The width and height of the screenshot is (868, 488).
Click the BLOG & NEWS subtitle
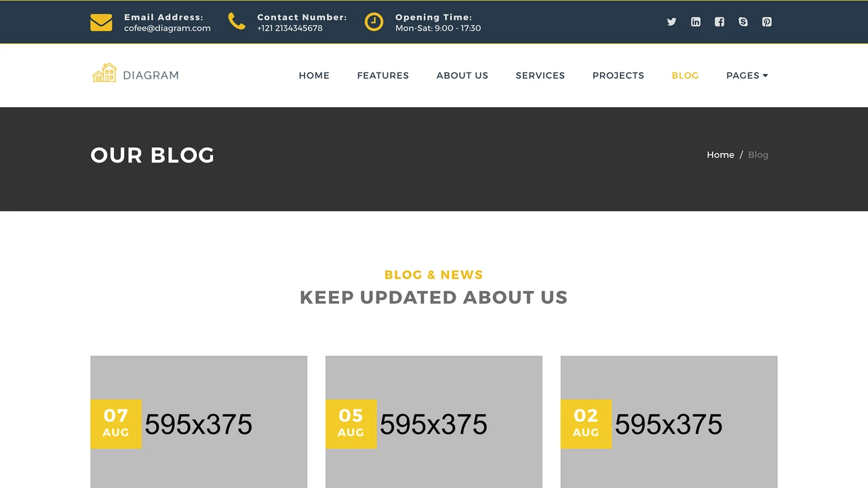434,274
